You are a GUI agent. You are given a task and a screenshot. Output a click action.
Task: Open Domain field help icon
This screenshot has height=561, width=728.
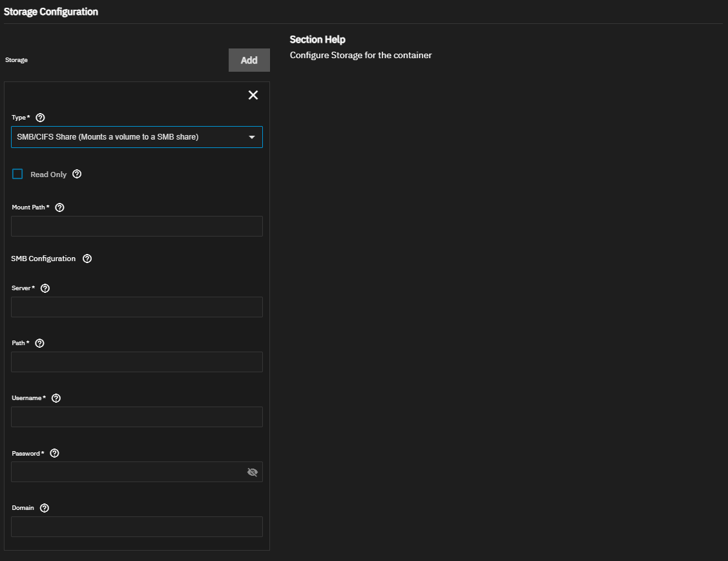click(x=45, y=508)
